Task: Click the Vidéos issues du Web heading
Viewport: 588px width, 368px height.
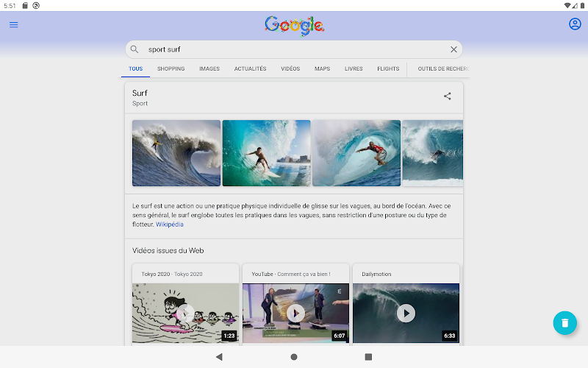Action: click(x=168, y=250)
